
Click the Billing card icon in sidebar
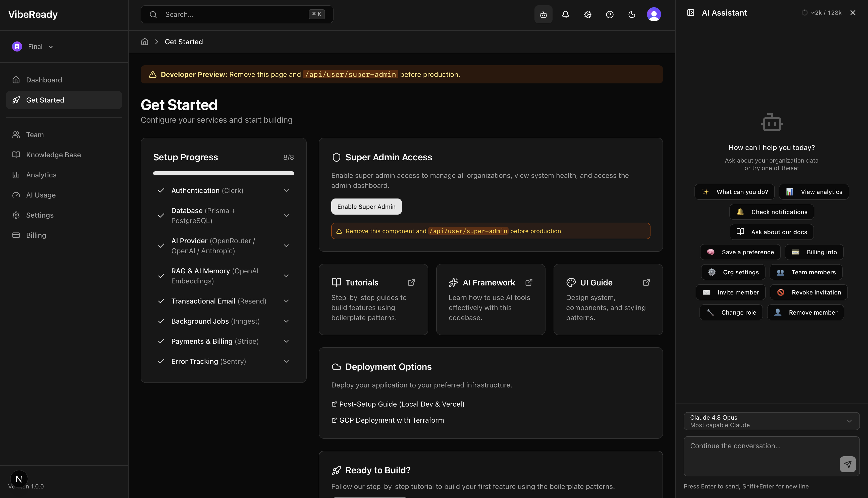(16, 235)
